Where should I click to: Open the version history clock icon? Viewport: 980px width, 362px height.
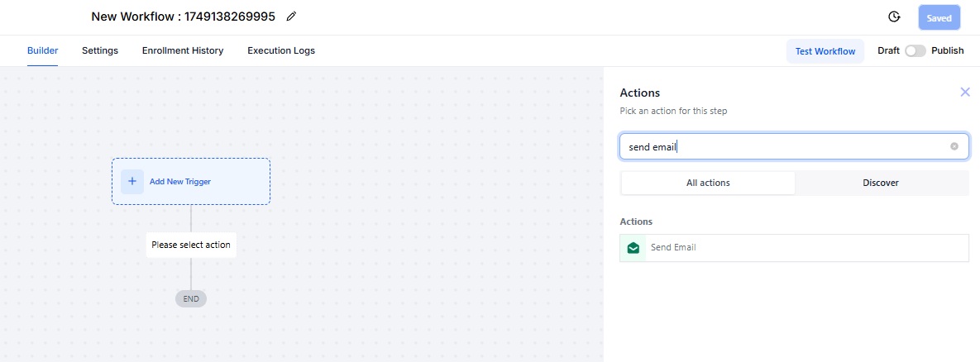(894, 17)
